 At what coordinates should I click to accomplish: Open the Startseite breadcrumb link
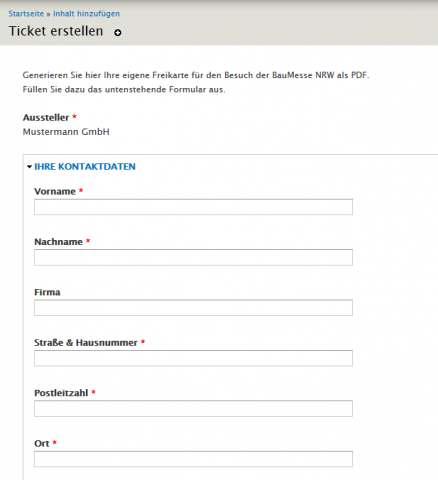(26, 14)
